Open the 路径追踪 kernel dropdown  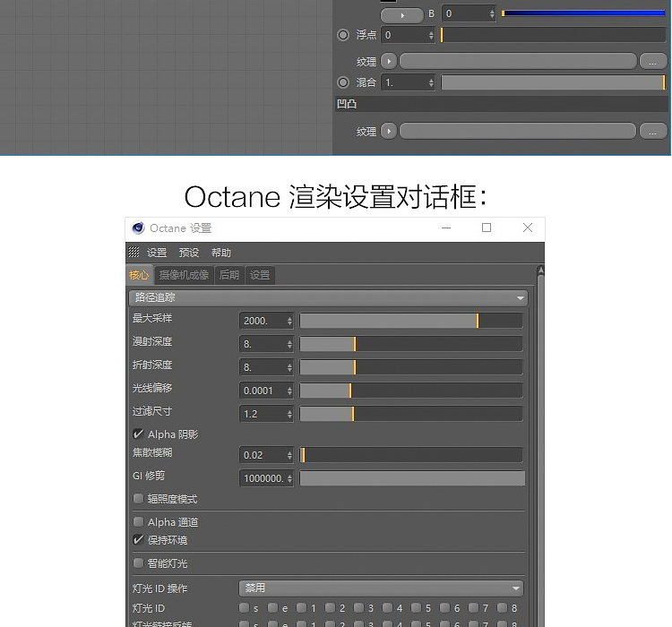328,298
